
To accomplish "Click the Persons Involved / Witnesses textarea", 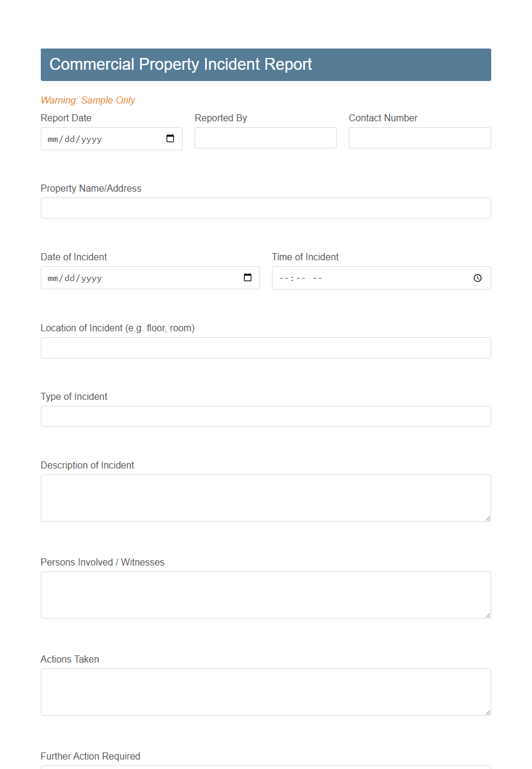I will (x=265, y=594).
